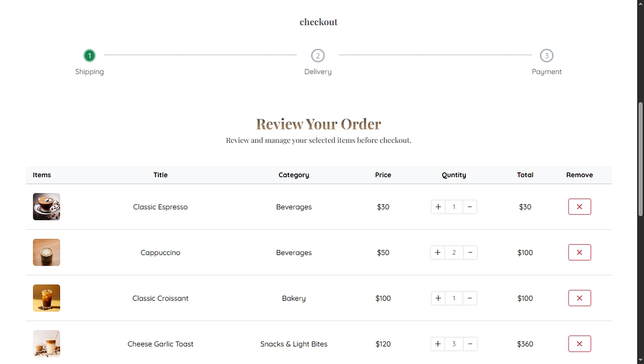Click the Qunatity column header
This screenshot has width=644, height=364.
pyautogui.click(x=453, y=174)
